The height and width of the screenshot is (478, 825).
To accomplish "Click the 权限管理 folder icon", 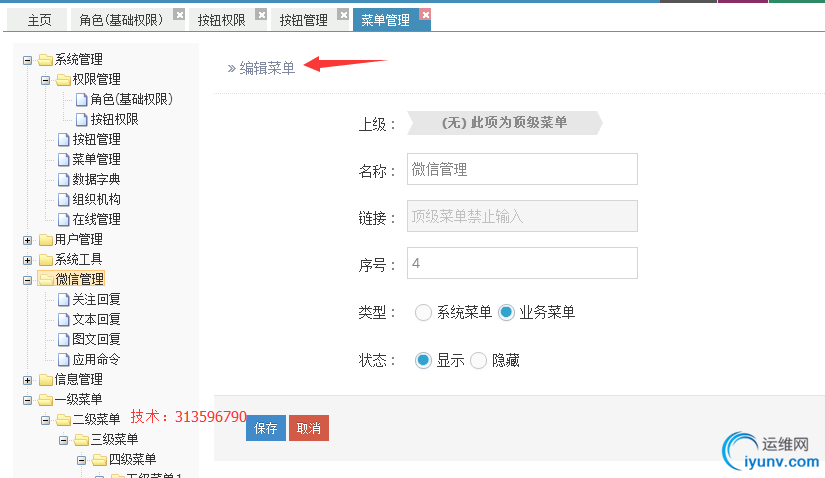I will 64,80.
